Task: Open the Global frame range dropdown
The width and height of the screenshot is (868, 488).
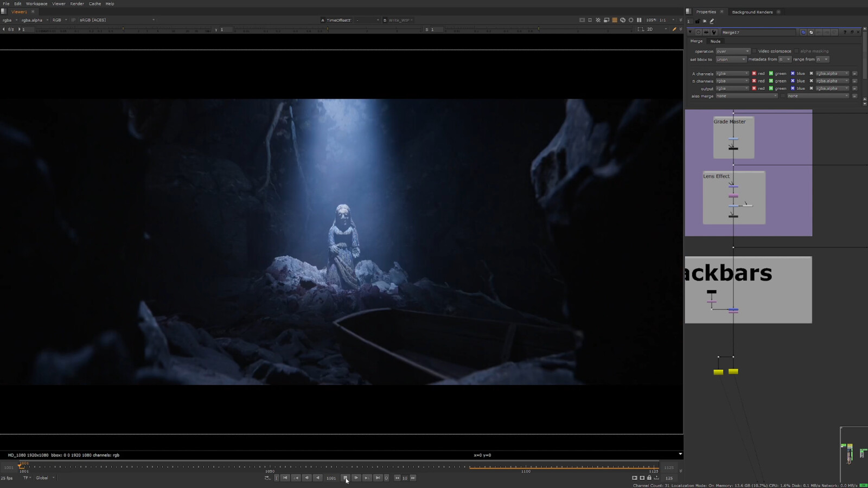Action: (45, 478)
